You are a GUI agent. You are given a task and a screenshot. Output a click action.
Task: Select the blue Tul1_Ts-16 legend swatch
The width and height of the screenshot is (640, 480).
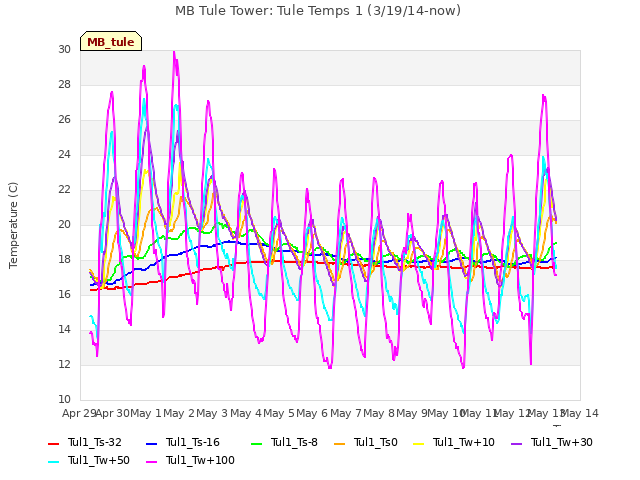[x=151, y=443]
